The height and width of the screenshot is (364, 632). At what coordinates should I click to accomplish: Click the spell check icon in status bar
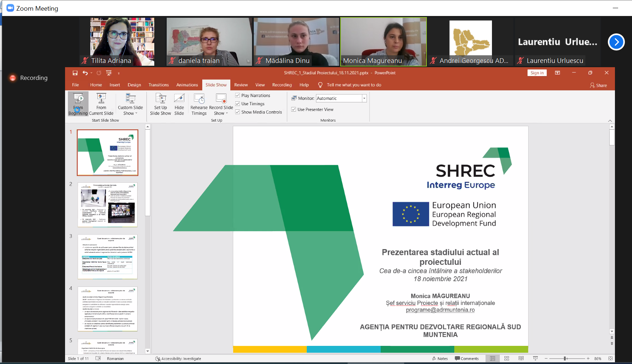coord(98,359)
